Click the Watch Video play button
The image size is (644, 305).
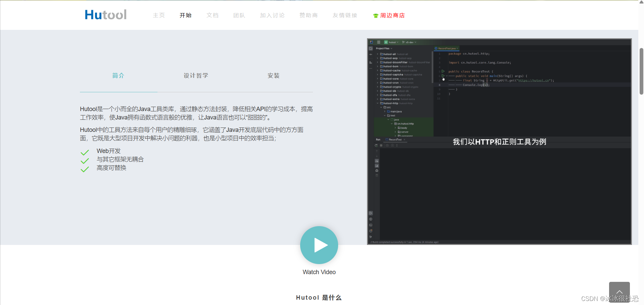point(319,245)
